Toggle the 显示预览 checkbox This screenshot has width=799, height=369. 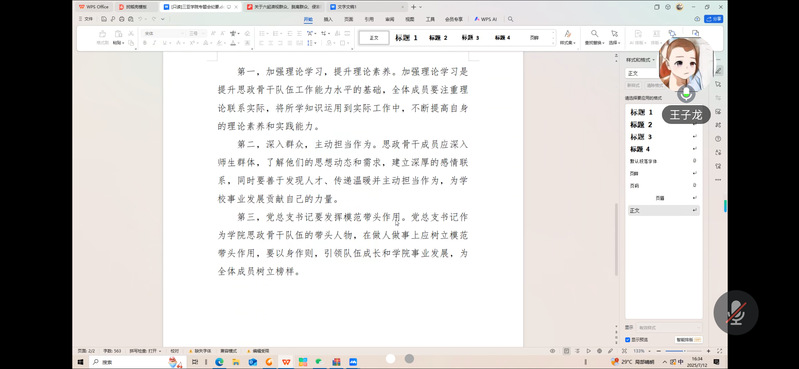[627, 339]
